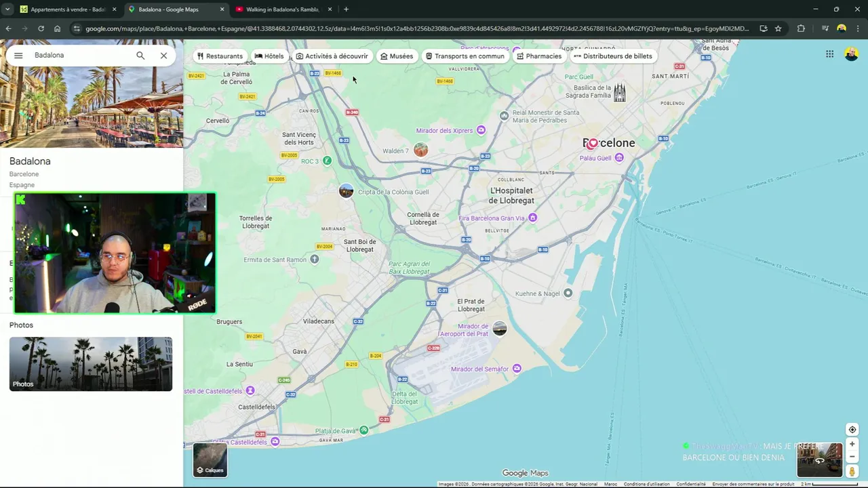Viewport: 868px width, 488px height.
Task: Expand the tab search dropdown arrow
Action: 7,9
